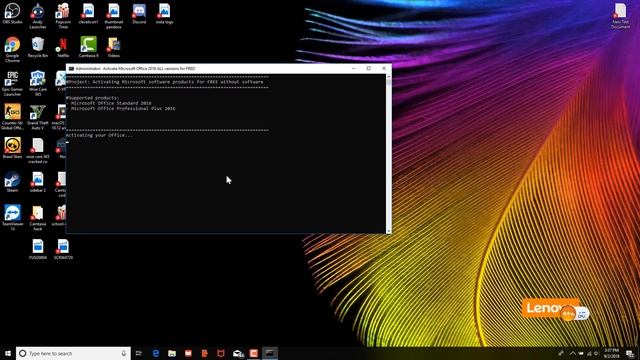Open the Windows Start menu
The image size is (640, 360).
8,353
